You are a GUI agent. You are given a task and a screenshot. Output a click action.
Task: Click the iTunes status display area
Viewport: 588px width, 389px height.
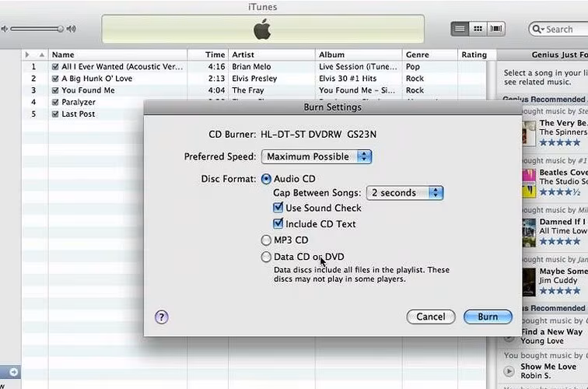click(263, 30)
